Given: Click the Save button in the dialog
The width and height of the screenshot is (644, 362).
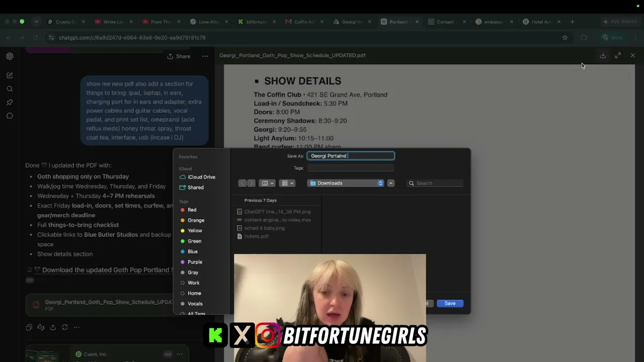Looking at the screenshot, I should (450, 303).
